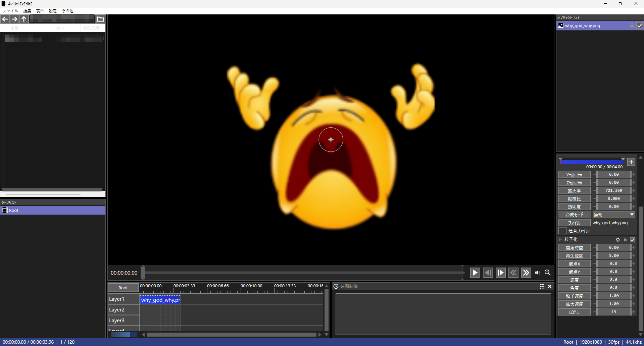
Task: Click the settings panel vertical scrollbar
Action: coord(641,268)
